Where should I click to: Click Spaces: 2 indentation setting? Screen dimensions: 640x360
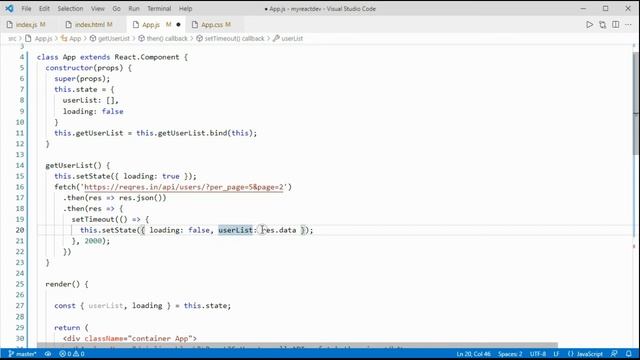510,354
